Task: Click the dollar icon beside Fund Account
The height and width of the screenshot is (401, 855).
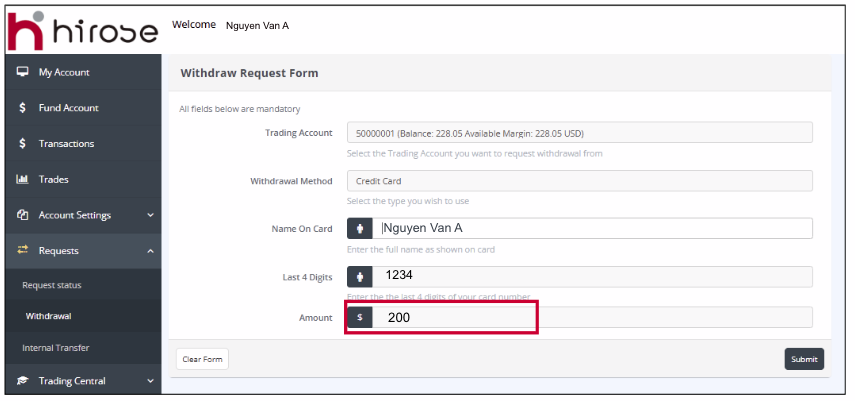Action: point(22,108)
